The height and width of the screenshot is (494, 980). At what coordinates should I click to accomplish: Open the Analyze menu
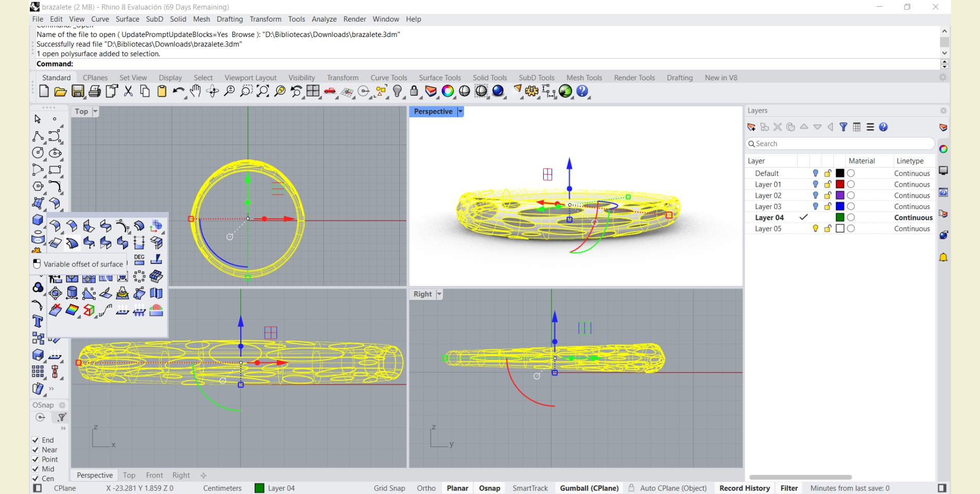(x=324, y=19)
